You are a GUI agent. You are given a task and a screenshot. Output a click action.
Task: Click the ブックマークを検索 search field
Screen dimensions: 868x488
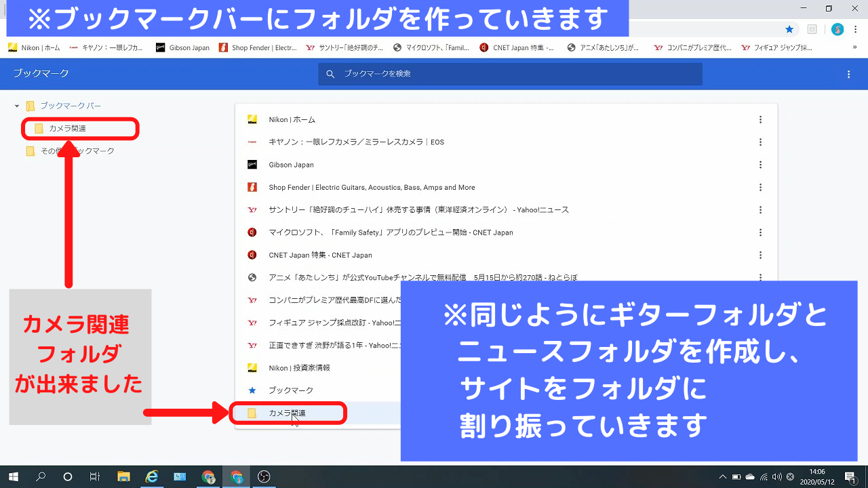point(510,74)
